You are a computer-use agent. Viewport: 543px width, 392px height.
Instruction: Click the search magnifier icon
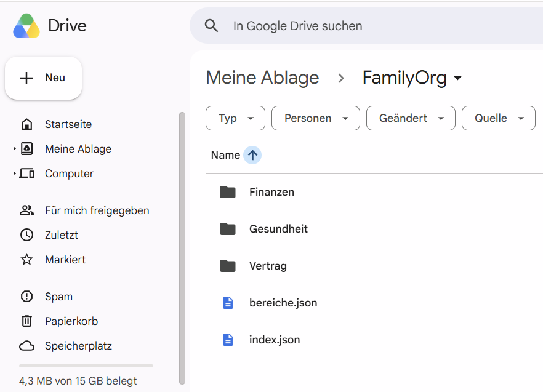[x=211, y=26]
